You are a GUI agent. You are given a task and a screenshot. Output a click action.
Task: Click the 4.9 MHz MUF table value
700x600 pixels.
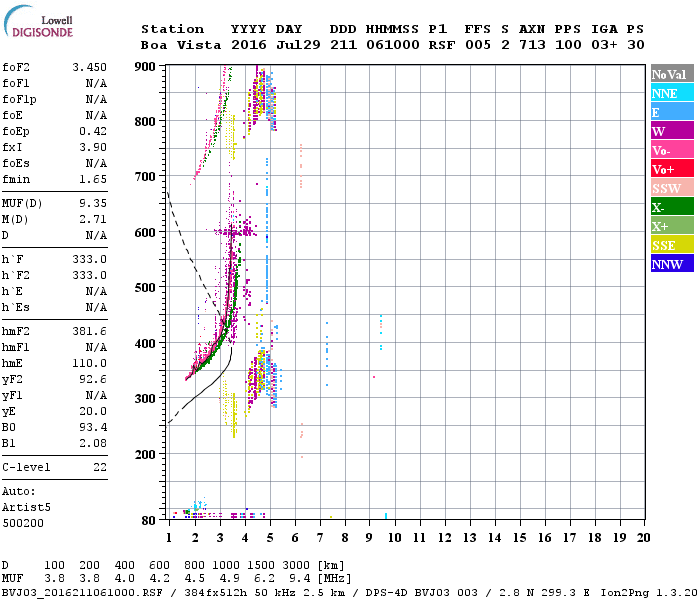click(229, 579)
